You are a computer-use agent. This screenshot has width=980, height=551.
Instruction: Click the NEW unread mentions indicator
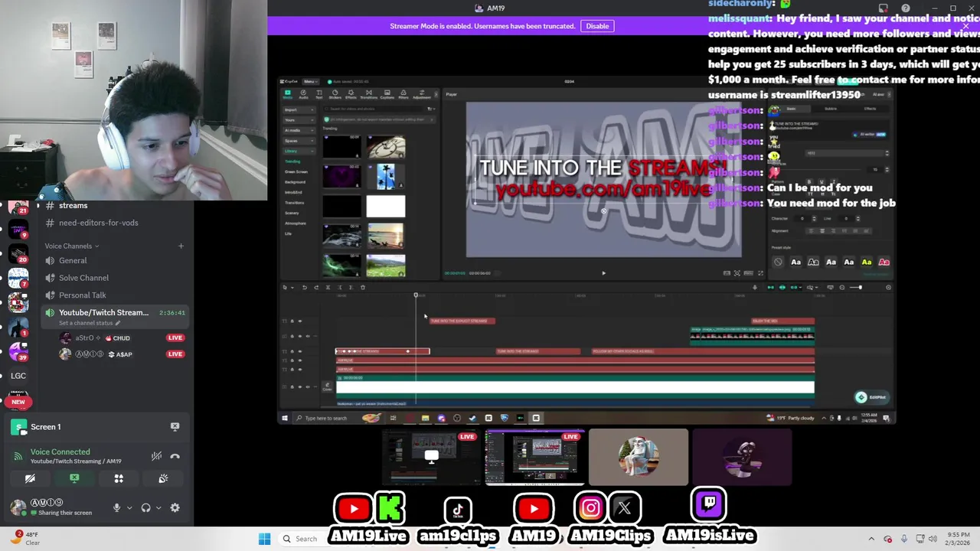tap(18, 402)
